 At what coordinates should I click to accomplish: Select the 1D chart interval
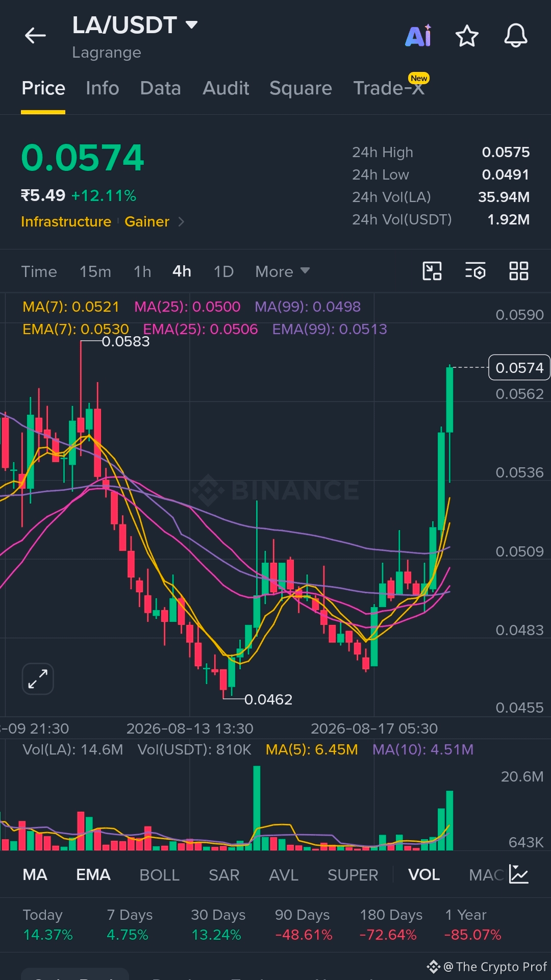pyautogui.click(x=223, y=271)
